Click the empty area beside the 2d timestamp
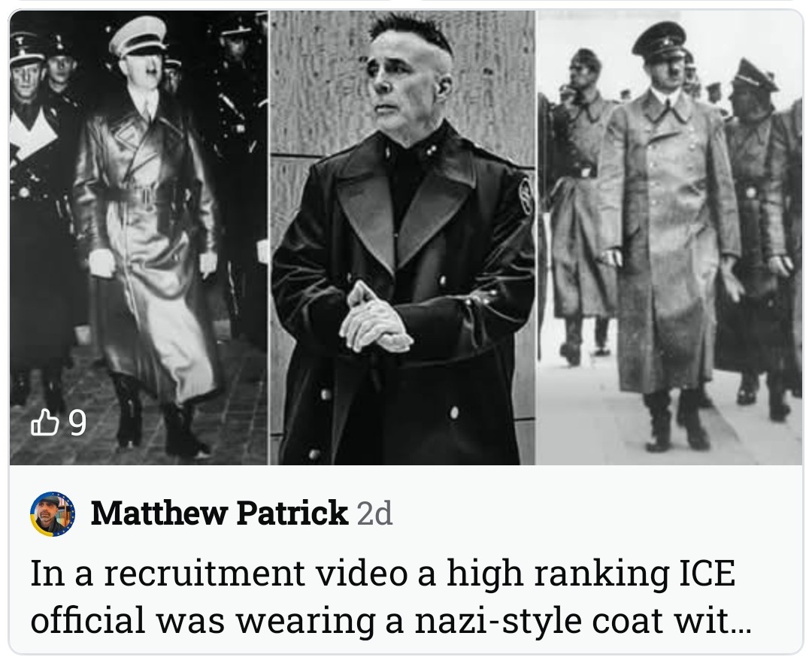This screenshot has width=812, height=657. [x=595, y=513]
